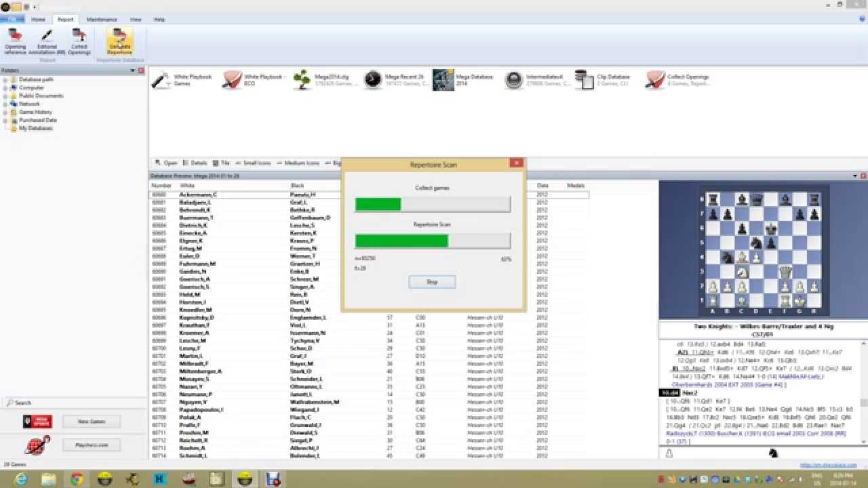Open the Folders panel dropdown arrow
This screenshot has height=488, width=868.
click(x=133, y=70)
